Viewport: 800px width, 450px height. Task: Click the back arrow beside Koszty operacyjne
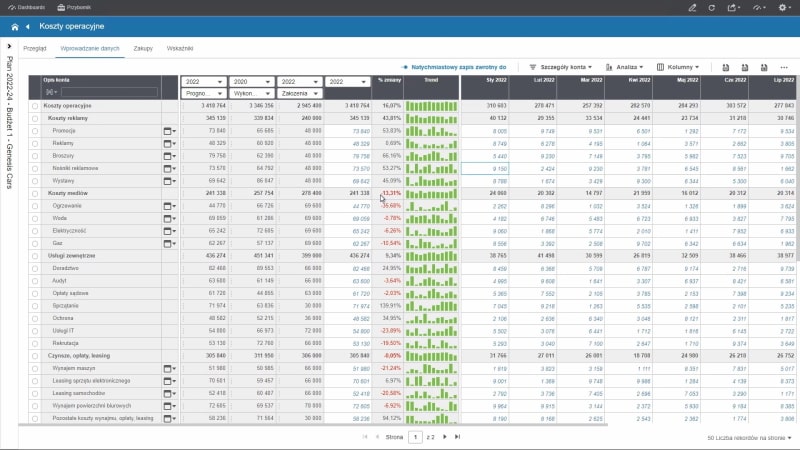tap(28, 27)
